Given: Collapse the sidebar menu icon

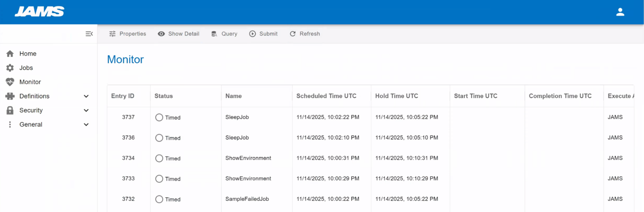Looking at the screenshot, I should click(x=89, y=34).
